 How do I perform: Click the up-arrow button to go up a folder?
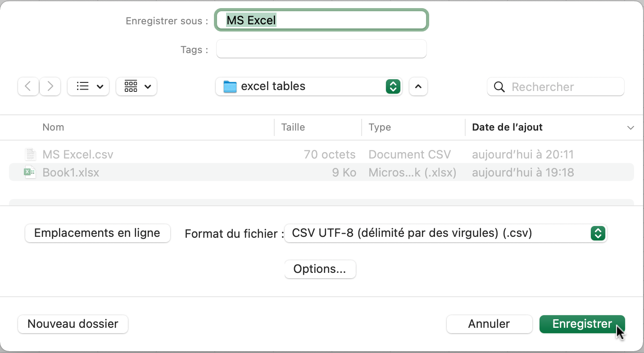coord(418,86)
